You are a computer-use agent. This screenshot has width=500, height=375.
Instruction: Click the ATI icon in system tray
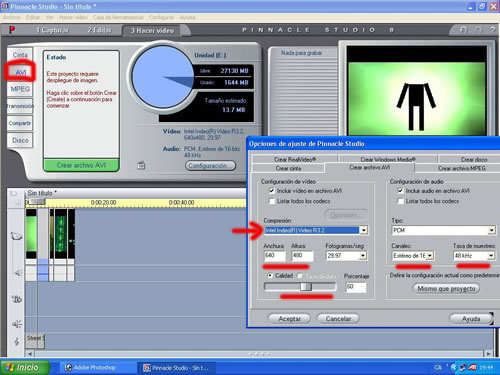coord(472,367)
